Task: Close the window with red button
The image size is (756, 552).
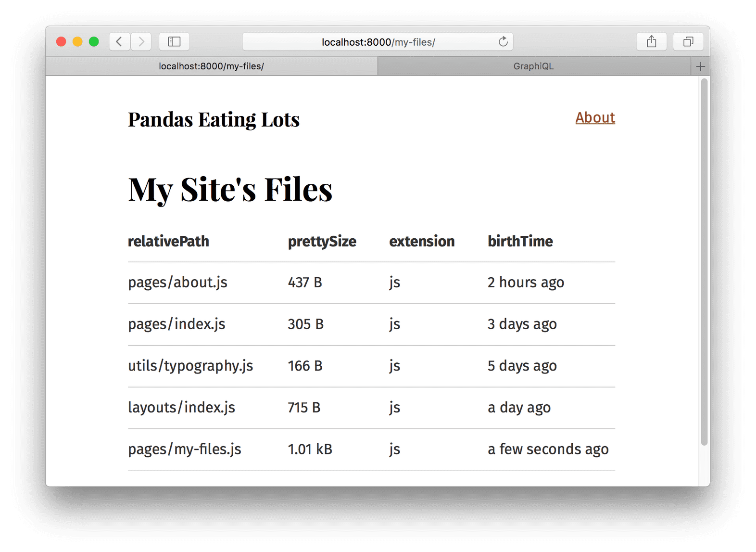Action: coord(61,42)
